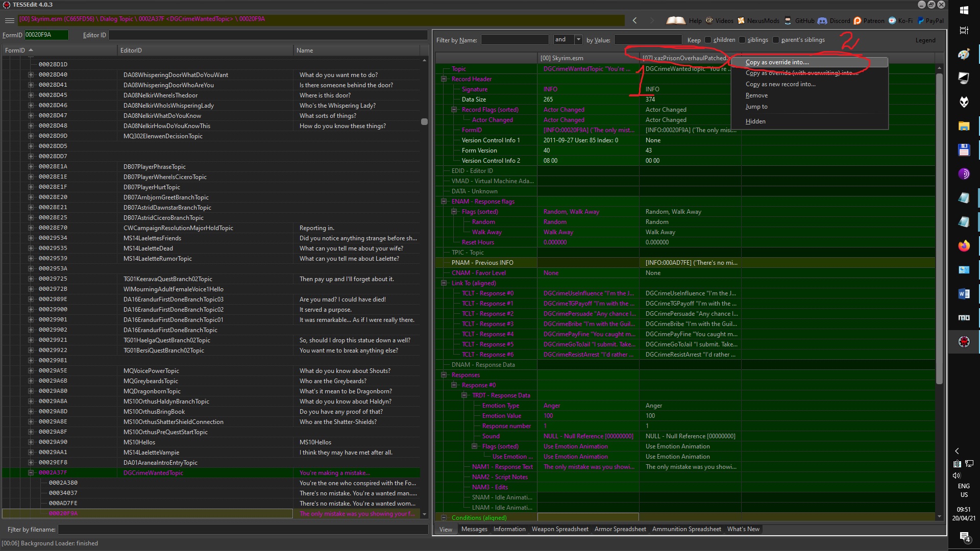Click the back navigation arrow
The image size is (980, 551).
[x=634, y=20]
